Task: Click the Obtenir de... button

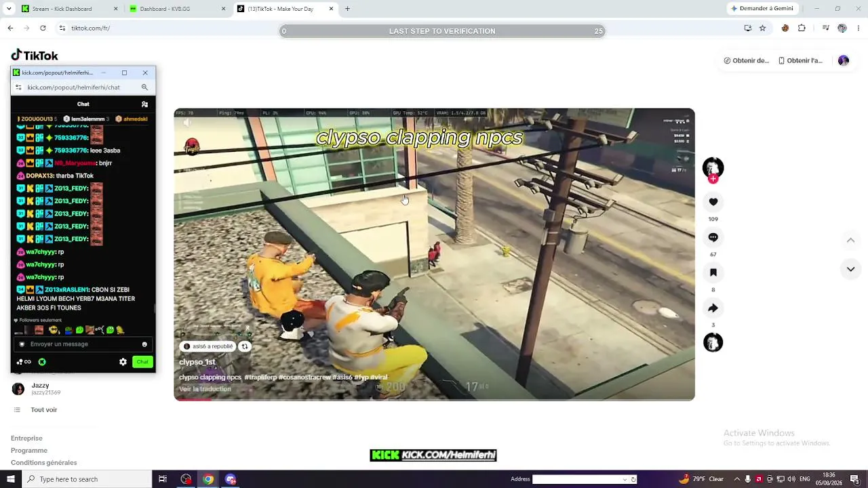Action: [x=746, y=60]
